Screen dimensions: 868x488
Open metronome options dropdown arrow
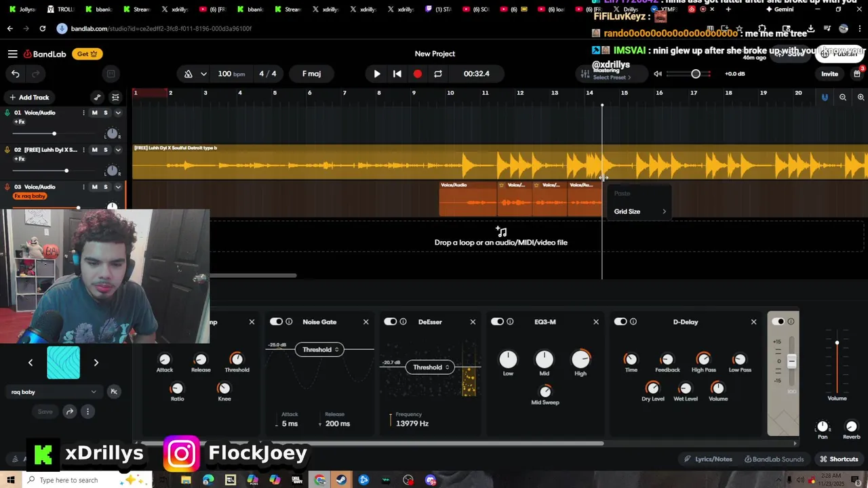[203, 74]
